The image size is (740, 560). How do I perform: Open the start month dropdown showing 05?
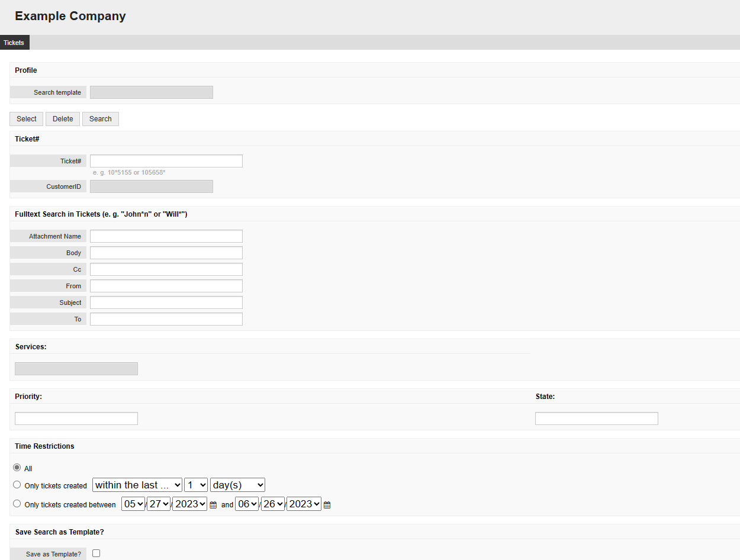tap(133, 504)
